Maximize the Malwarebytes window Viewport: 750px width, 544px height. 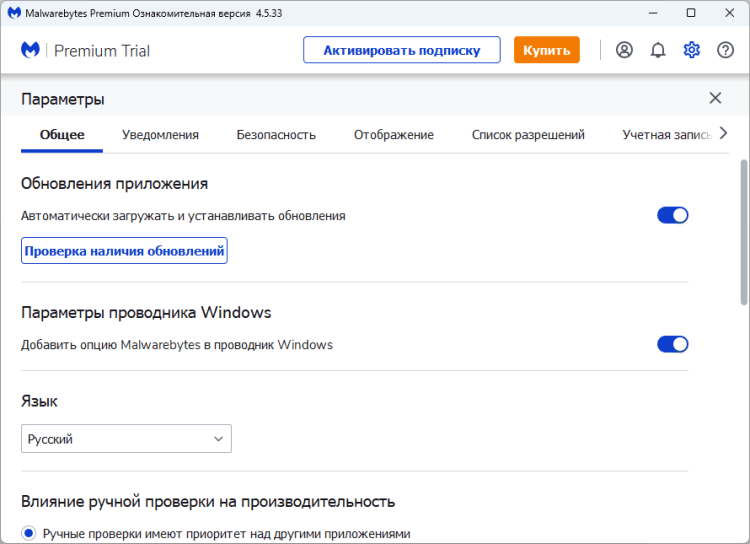(x=691, y=13)
